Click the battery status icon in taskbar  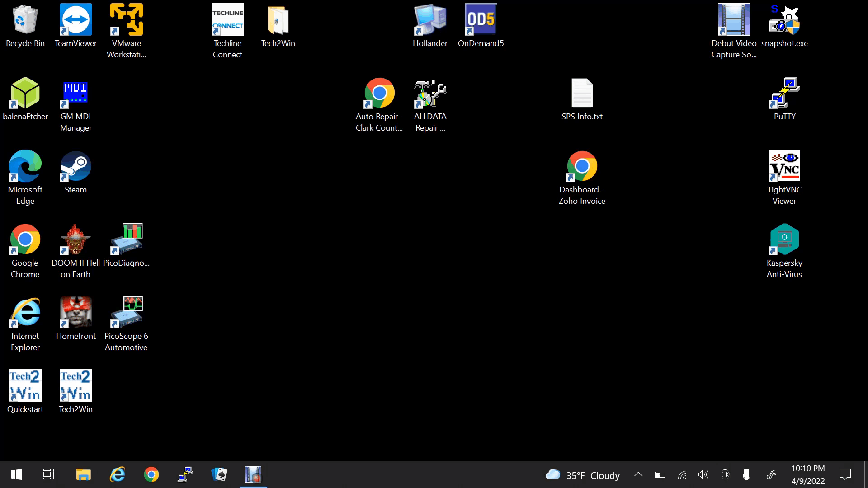click(x=660, y=475)
